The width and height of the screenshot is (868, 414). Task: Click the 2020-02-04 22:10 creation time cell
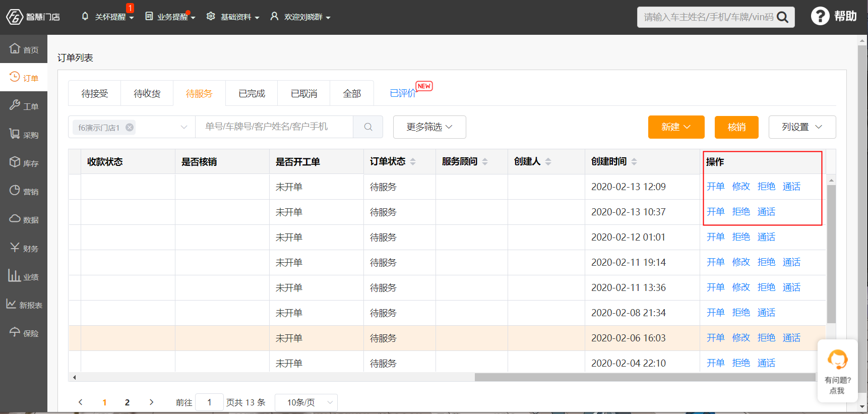point(642,363)
